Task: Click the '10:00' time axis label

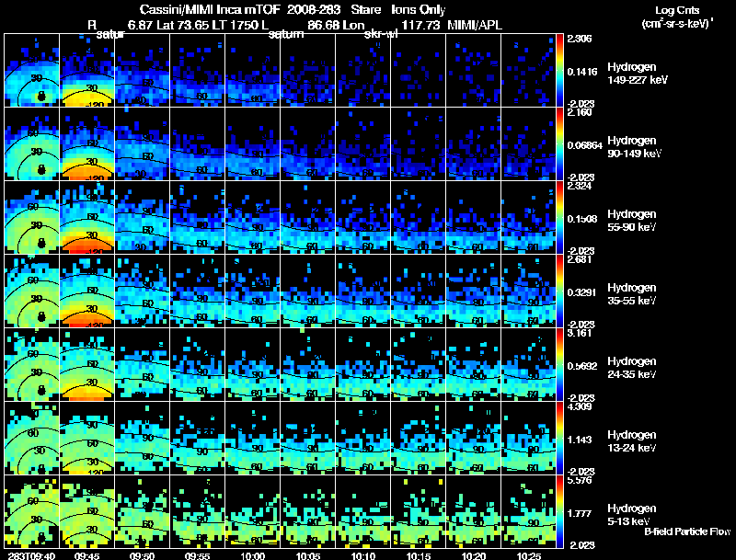Action: point(252,555)
